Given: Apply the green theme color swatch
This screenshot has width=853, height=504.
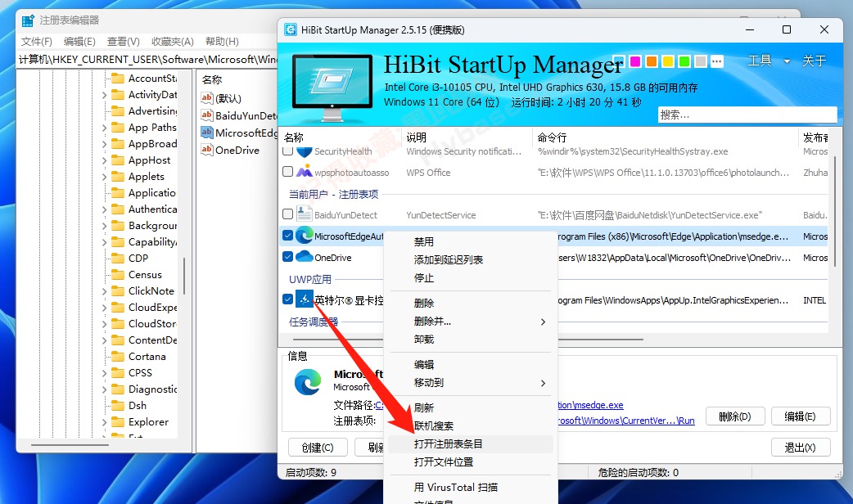Looking at the screenshot, I should 684,61.
